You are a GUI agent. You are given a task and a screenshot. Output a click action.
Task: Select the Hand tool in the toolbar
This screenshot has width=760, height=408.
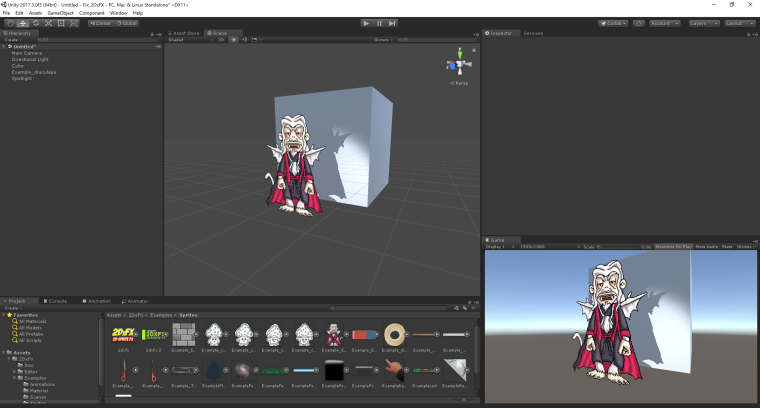tap(10, 23)
